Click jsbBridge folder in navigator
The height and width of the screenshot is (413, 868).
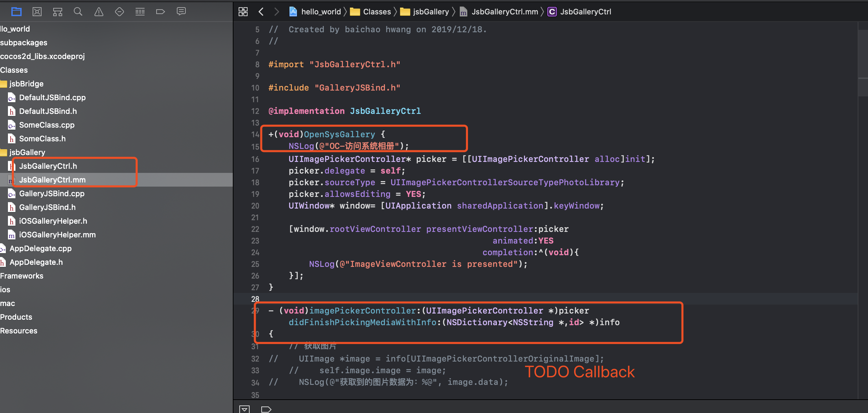coord(26,84)
